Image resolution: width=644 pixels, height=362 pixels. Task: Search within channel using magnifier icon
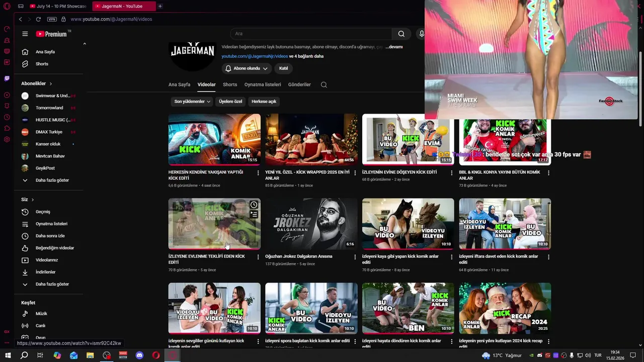[x=324, y=84]
